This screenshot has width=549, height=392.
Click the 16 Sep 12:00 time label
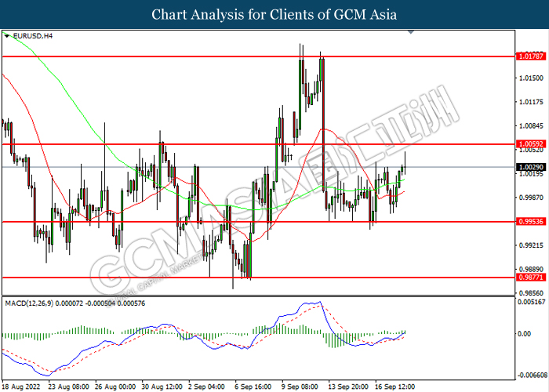tap(395, 387)
